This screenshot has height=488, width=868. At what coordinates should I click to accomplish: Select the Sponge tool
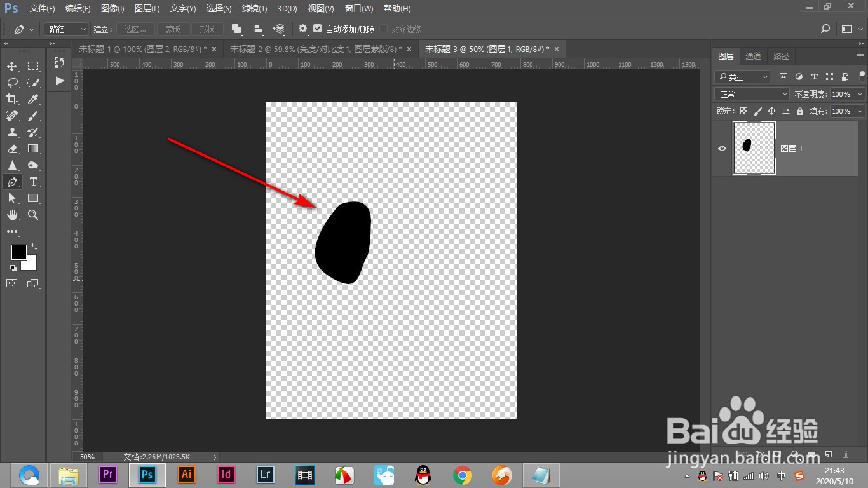click(x=33, y=165)
